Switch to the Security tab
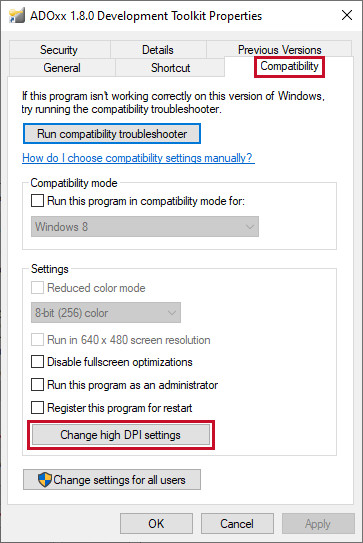The image size is (363, 543). coord(60,50)
